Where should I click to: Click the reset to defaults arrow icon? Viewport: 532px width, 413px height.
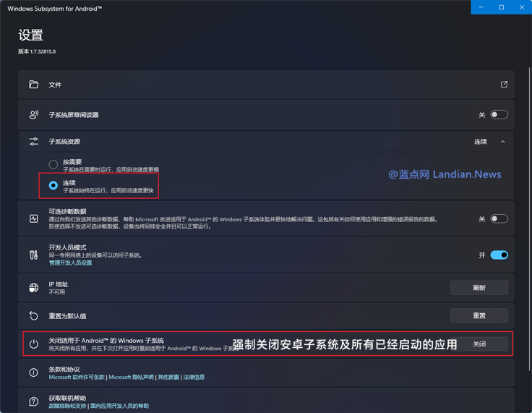[33, 315]
